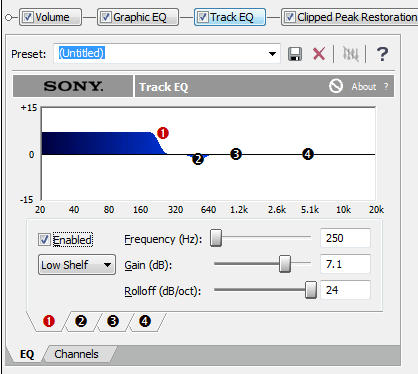Switch to band 4 tab
This screenshot has width=418, height=374.
(x=145, y=321)
